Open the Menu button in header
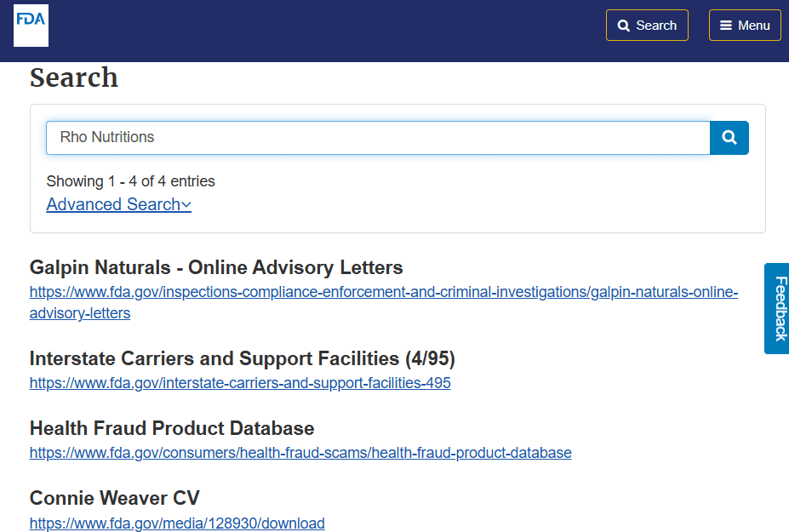 point(745,26)
